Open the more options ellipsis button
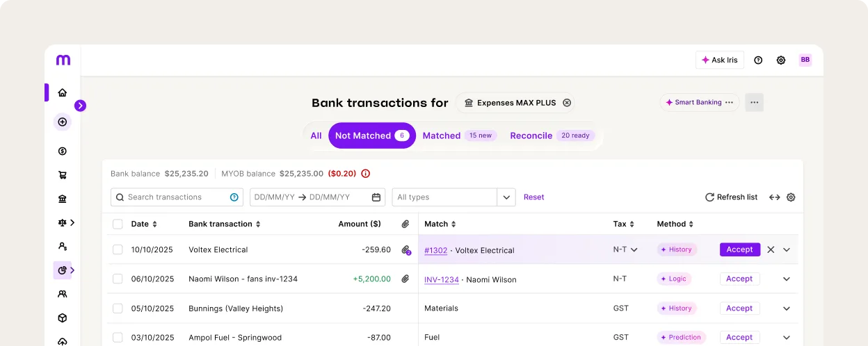 click(x=755, y=102)
